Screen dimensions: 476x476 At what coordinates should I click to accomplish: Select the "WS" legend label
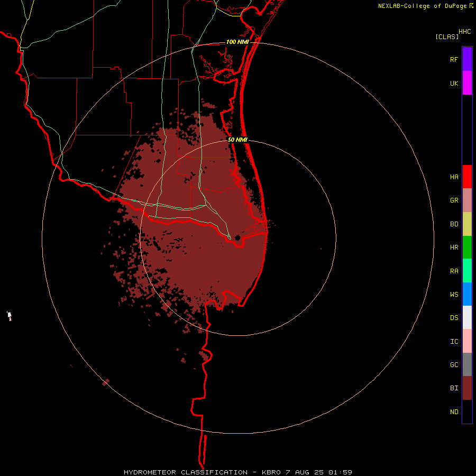(x=454, y=295)
